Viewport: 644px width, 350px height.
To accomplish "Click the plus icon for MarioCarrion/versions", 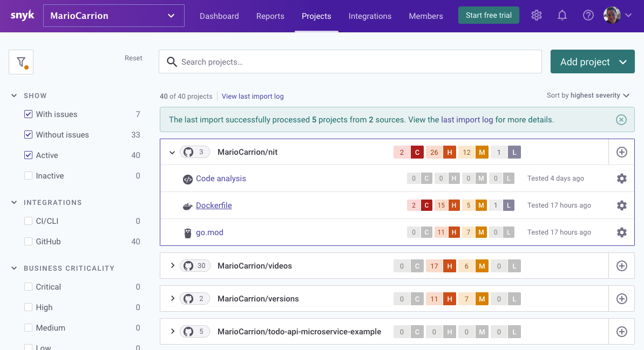I will [x=622, y=299].
